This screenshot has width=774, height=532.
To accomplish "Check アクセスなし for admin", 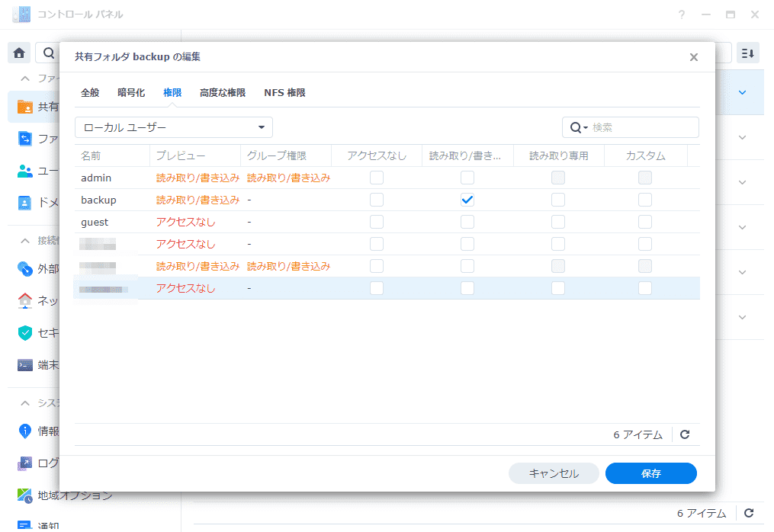I will (x=377, y=178).
